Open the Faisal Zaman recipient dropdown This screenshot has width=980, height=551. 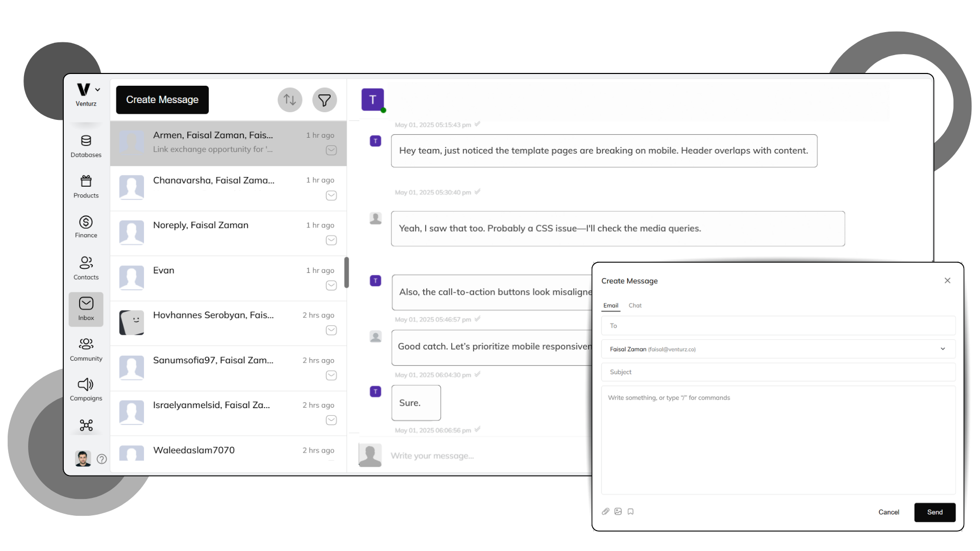(x=943, y=349)
